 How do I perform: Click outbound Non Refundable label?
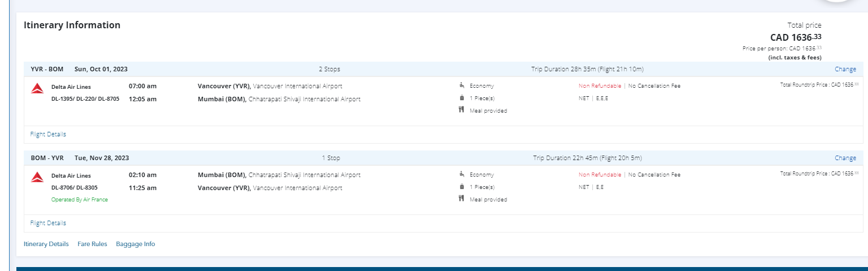point(600,87)
